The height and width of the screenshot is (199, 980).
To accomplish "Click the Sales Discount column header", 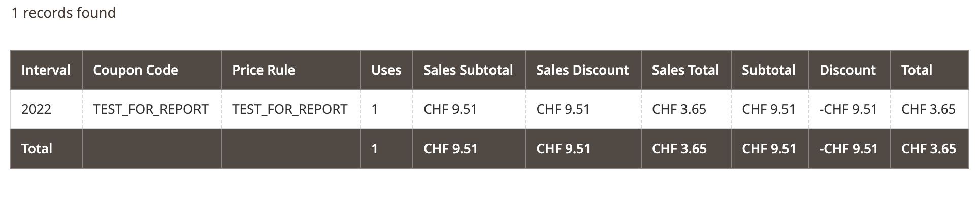I will [583, 70].
